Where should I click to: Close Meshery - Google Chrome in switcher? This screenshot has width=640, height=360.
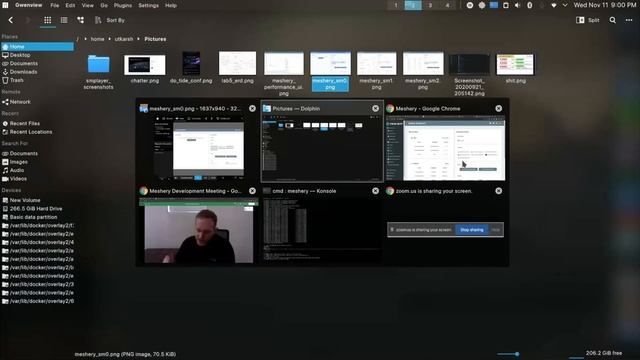(499, 109)
